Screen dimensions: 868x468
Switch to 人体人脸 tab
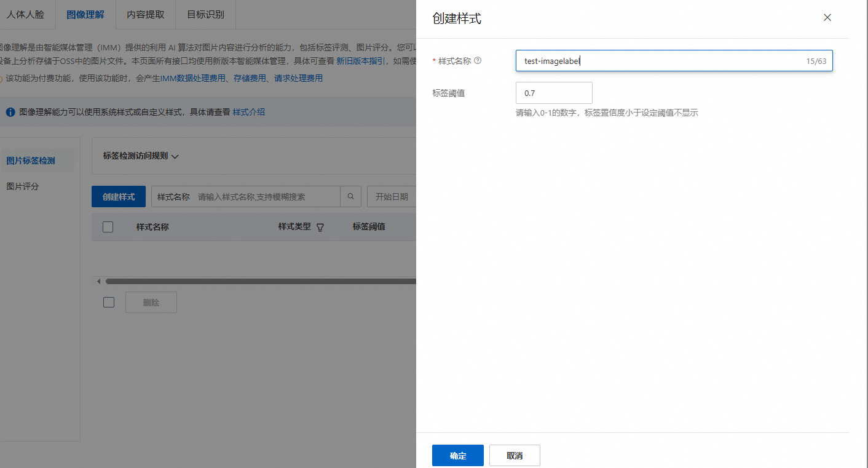[x=25, y=15]
